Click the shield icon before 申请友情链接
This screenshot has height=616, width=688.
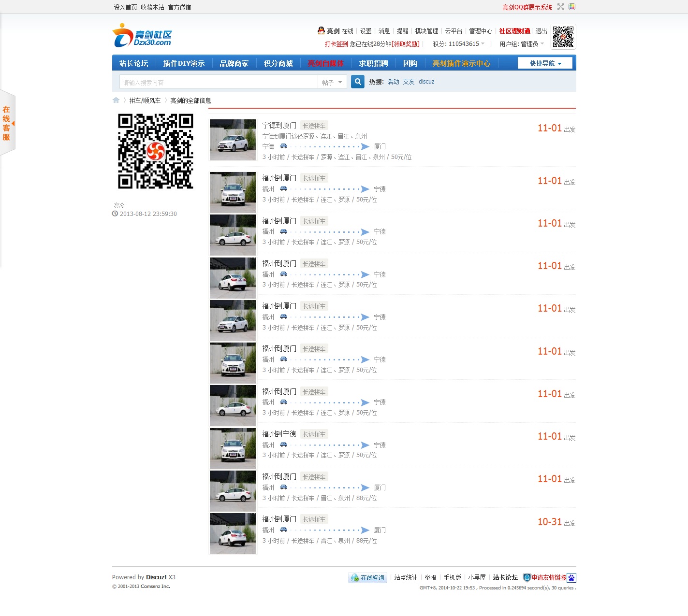(527, 577)
